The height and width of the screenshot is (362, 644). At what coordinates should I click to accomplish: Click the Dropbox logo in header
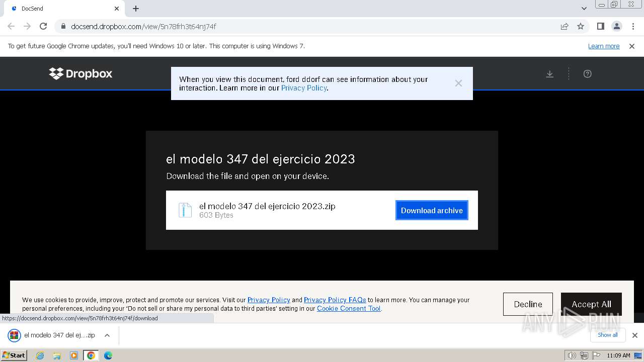click(80, 74)
